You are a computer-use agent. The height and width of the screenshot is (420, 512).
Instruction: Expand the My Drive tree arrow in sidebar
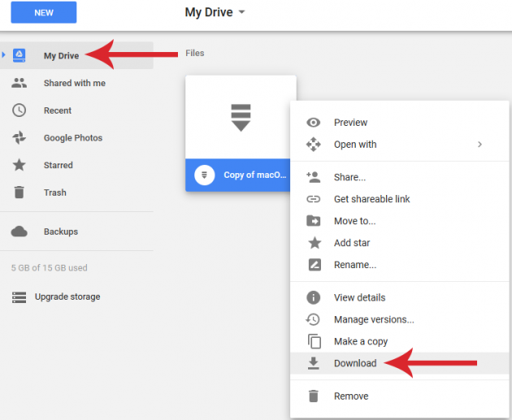click(x=5, y=56)
